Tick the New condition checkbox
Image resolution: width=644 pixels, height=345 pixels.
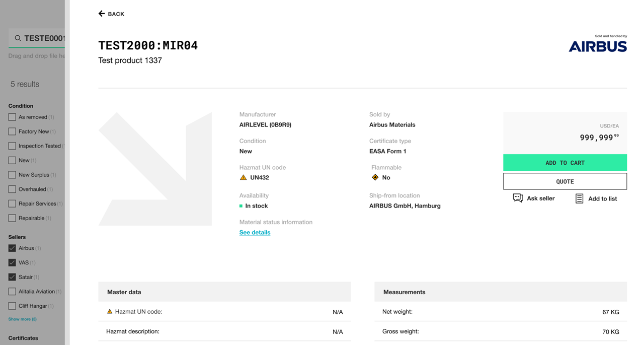pos(12,160)
